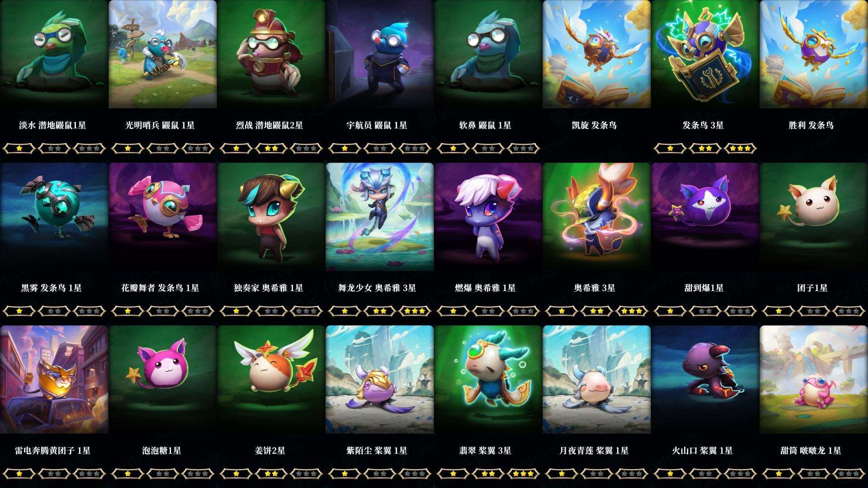Choose three-star badge under 奥希雅 3星
This screenshot has height=488, width=868.
coord(632,311)
